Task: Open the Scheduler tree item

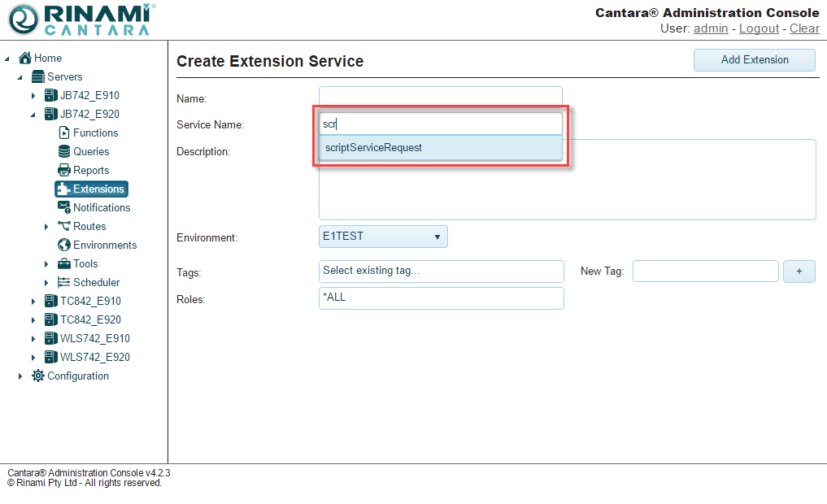Action: tap(96, 282)
